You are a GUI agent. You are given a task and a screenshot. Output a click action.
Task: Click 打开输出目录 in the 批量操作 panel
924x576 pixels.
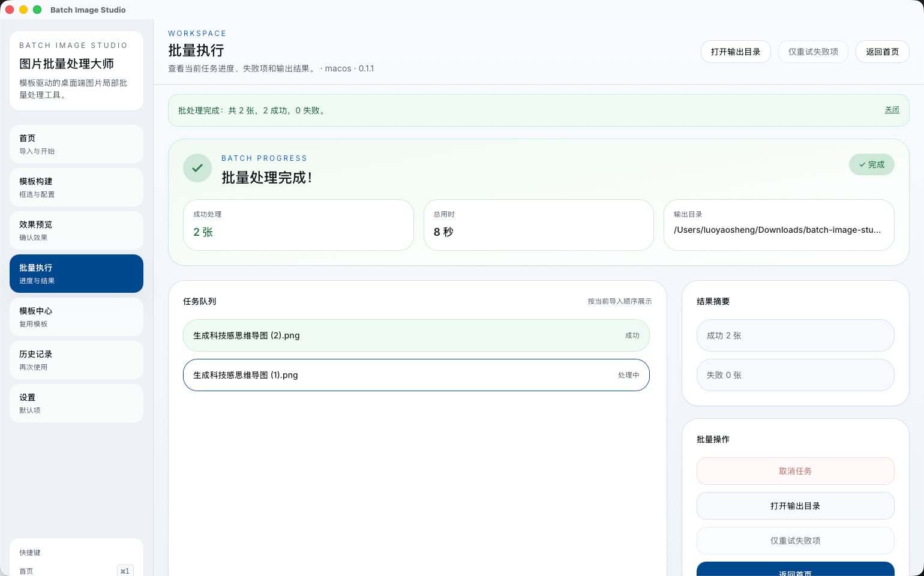[795, 506]
